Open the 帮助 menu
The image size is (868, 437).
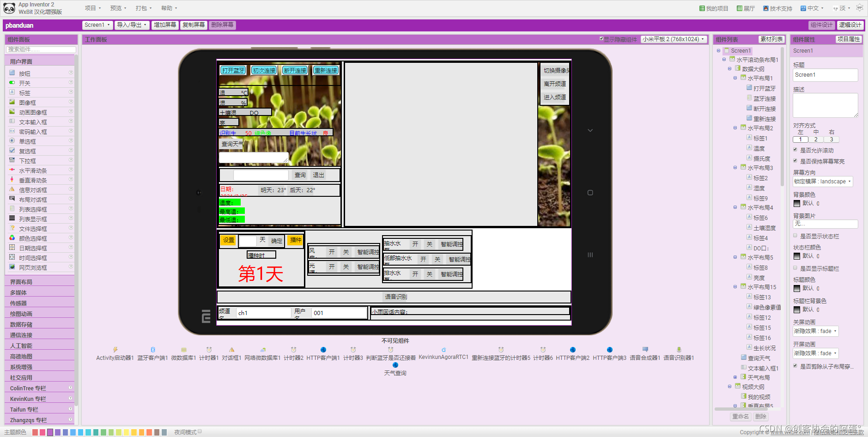click(169, 8)
